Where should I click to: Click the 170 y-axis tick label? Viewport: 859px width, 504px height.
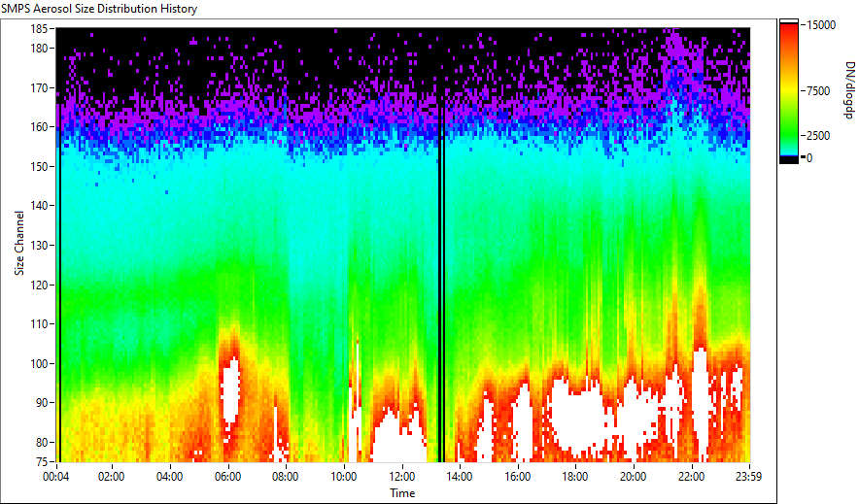coord(39,87)
